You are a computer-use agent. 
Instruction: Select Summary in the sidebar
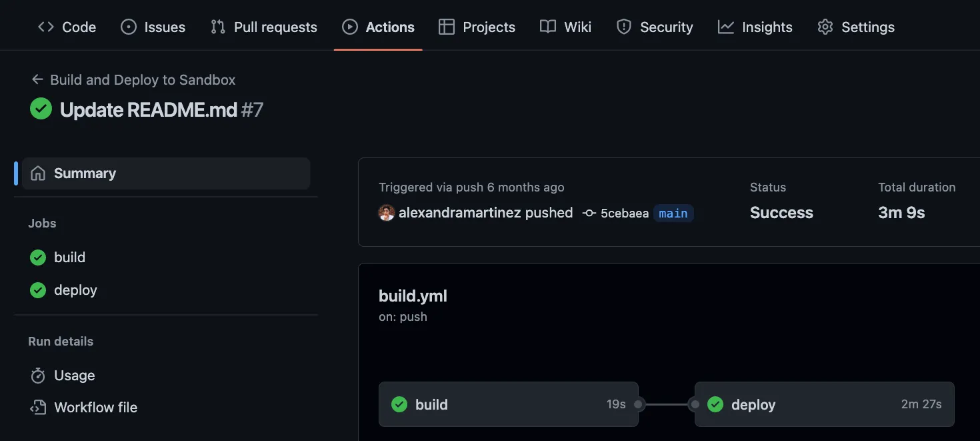166,173
